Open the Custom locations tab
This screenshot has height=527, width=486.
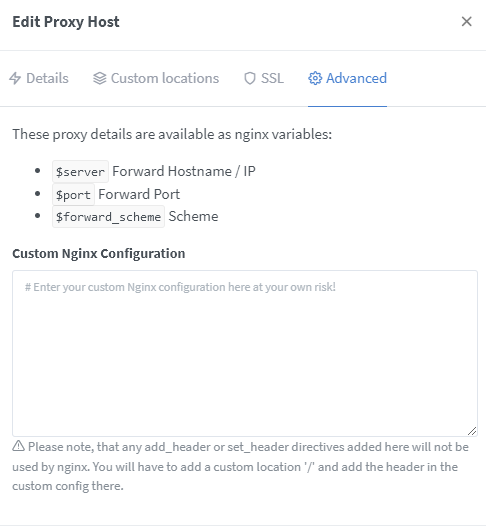point(156,78)
